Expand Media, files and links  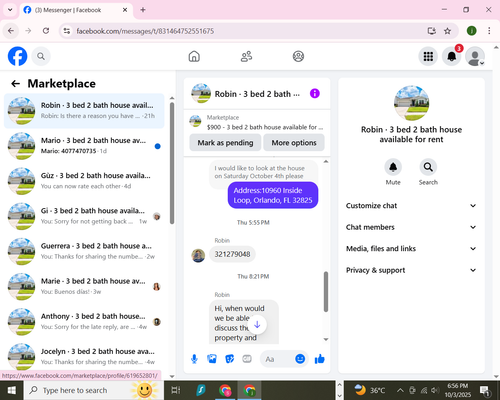(x=411, y=249)
